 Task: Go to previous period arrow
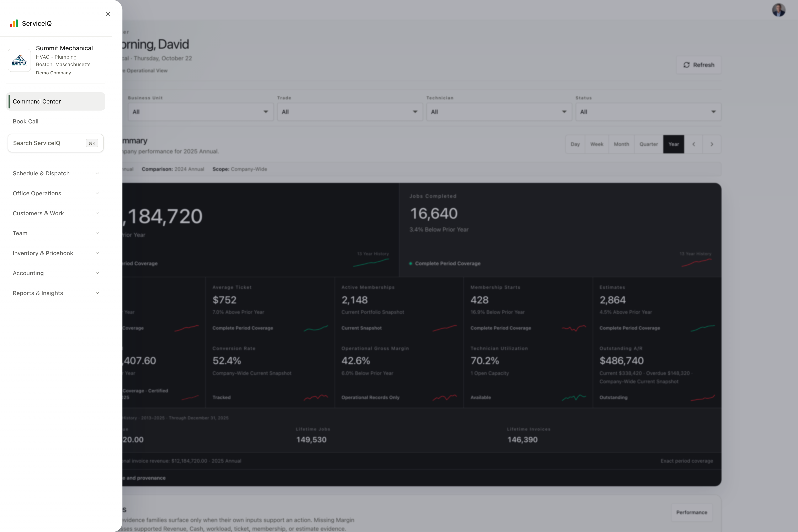pyautogui.click(x=693, y=144)
